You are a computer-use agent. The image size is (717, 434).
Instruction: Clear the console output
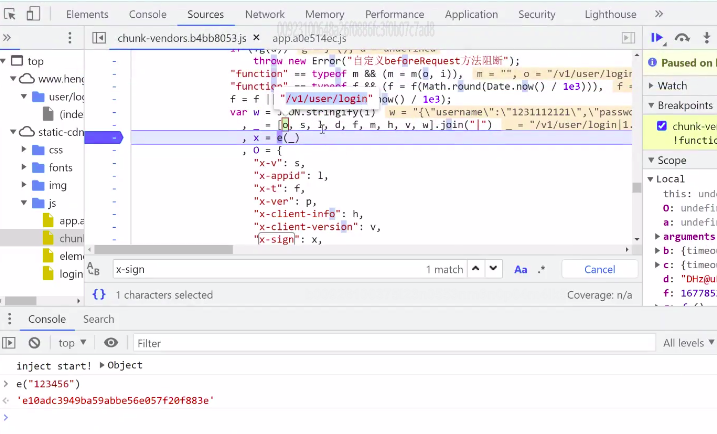pos(34,343)
